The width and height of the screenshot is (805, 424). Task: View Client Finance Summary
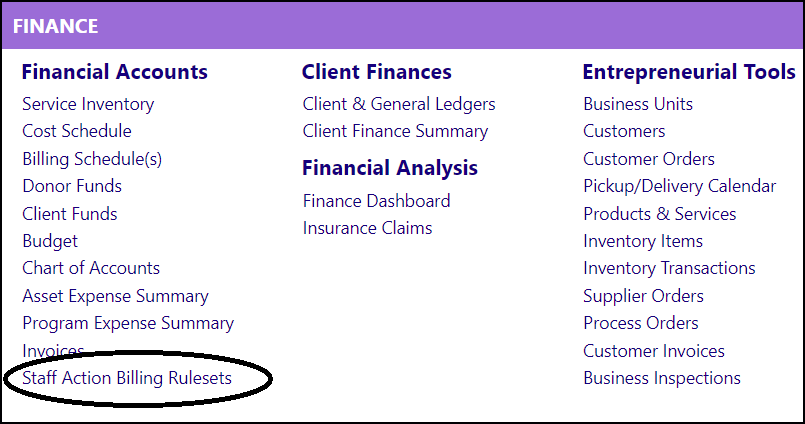pyautogui.click(x=395, y=131)
